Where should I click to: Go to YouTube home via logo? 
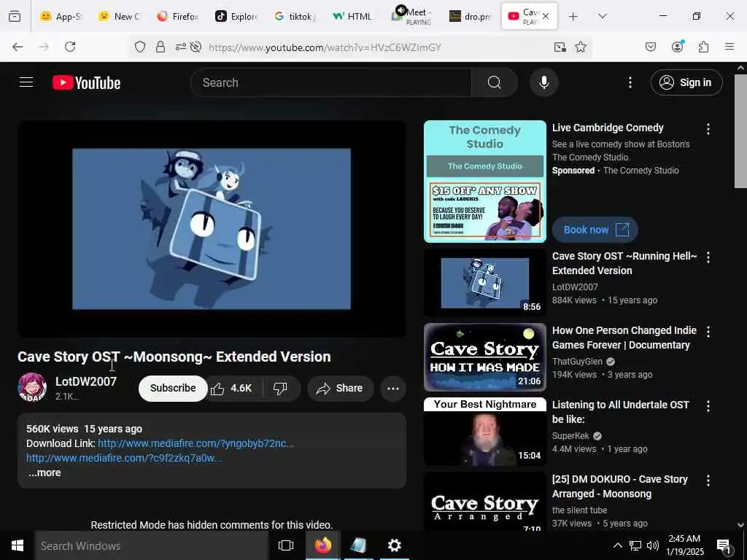click(86, 82)
